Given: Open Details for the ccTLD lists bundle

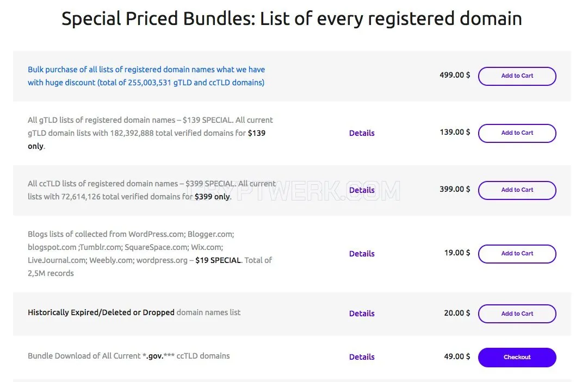Looking at the screenshot, I should [362, 190].
